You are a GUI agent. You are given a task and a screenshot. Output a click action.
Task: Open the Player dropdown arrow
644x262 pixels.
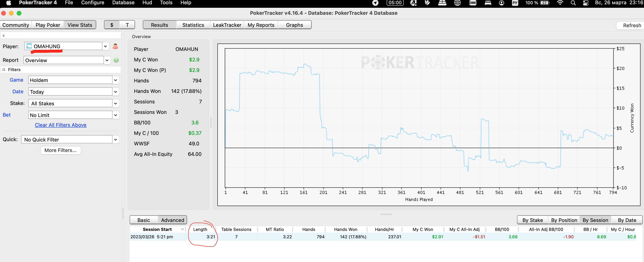(106, 46)
